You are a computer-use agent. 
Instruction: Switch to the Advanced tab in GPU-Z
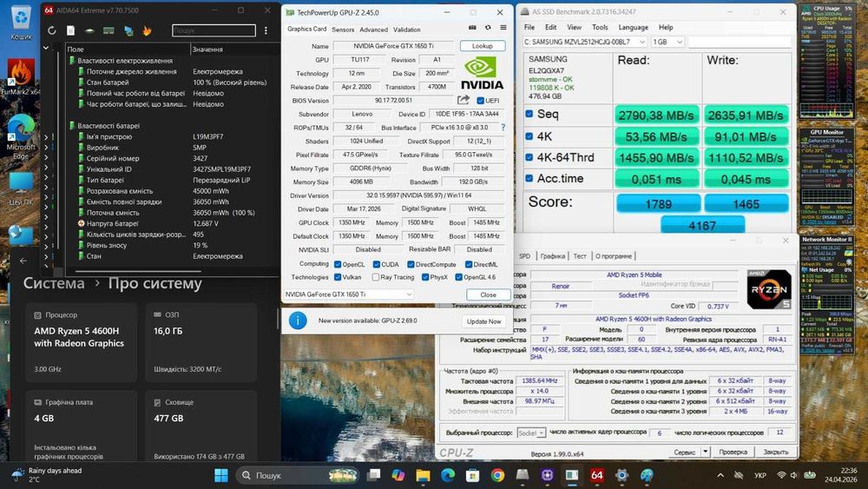373,30
